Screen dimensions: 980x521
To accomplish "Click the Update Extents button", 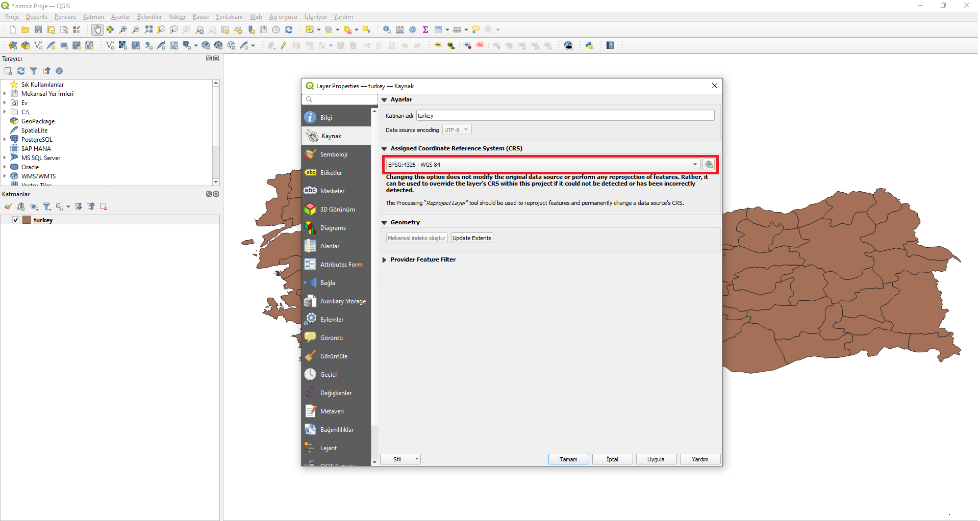I will 472,238.
